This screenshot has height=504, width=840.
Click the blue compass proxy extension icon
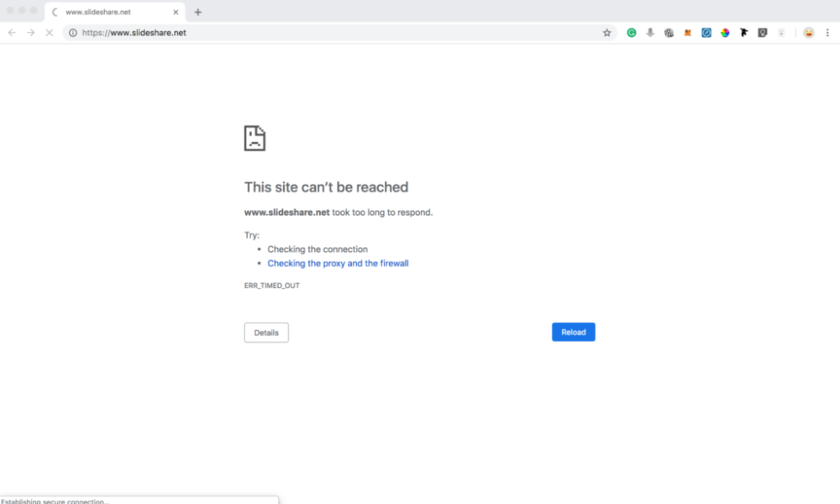pyautogui.click(x=706, y=33)
